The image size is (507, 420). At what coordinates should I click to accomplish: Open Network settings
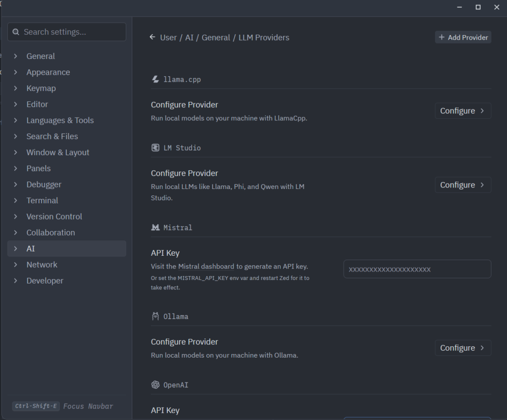pos(67,265)
